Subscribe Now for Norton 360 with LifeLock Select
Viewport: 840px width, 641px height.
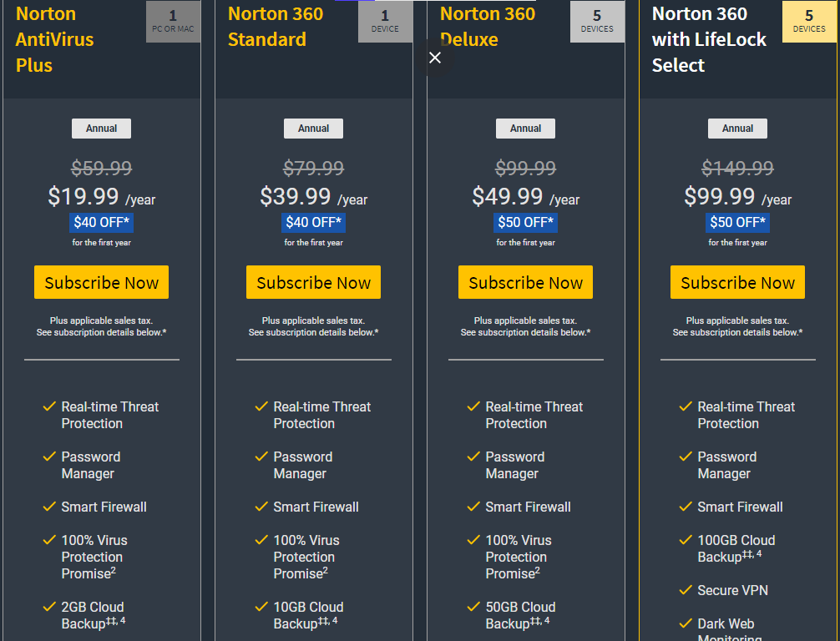coord(737,282)
